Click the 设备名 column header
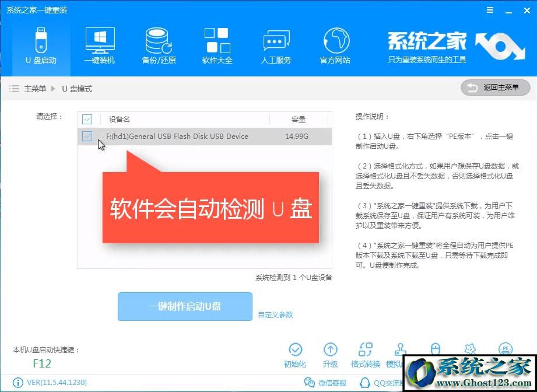This screenshot has width=537, height=392. 120,120
